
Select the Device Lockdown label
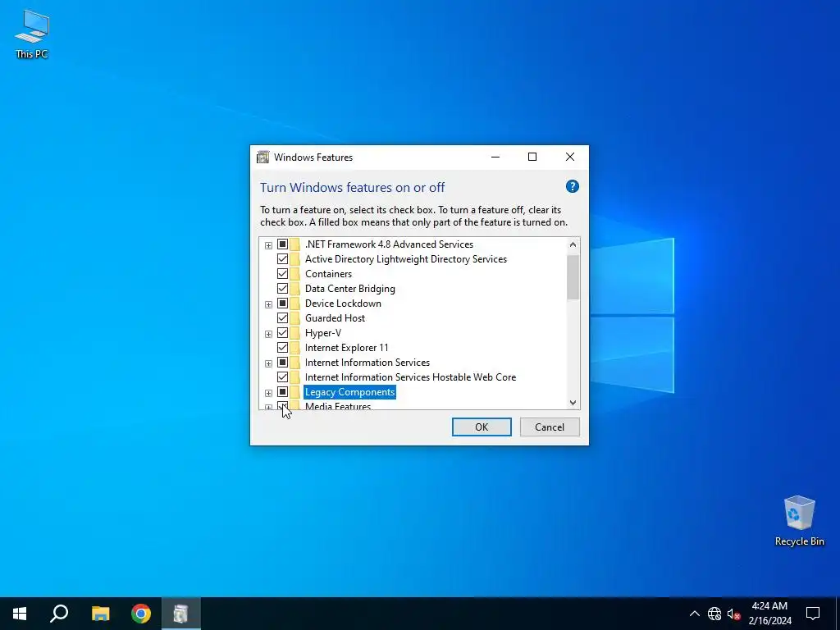click(x=343, y=304)
